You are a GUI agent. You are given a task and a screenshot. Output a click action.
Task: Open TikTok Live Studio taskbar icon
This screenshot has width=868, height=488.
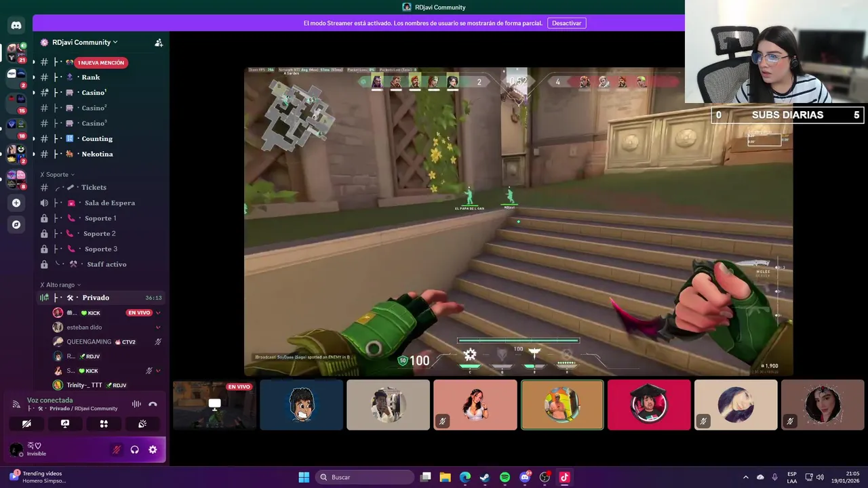564,477
